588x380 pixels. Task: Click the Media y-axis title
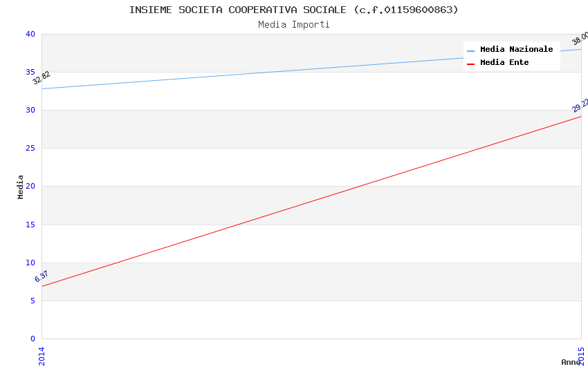[20, 187]
